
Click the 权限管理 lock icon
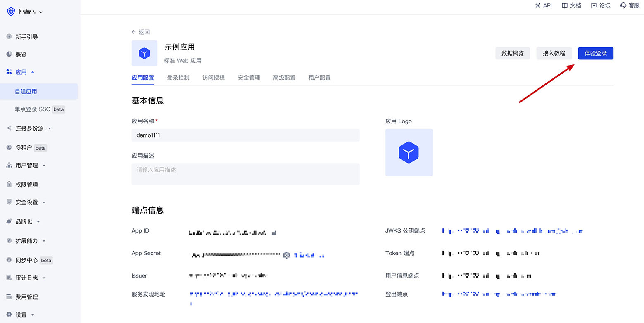[9, 184]
